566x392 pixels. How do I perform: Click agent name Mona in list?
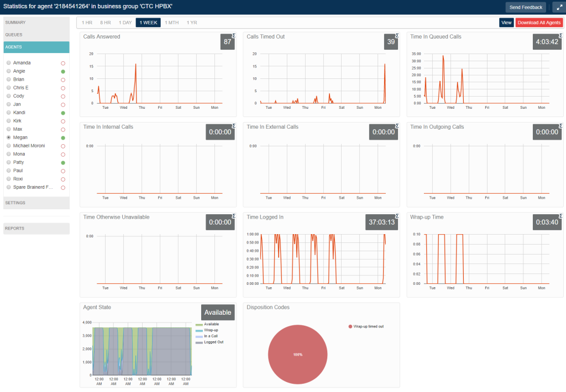(x=19, y=154)
